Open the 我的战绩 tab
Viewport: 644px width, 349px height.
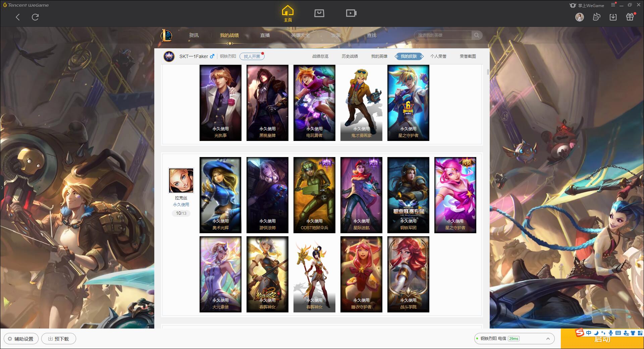pos(229,35)
